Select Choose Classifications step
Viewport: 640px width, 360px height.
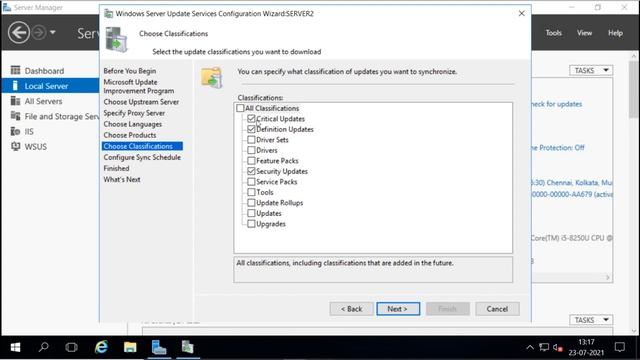142,146
